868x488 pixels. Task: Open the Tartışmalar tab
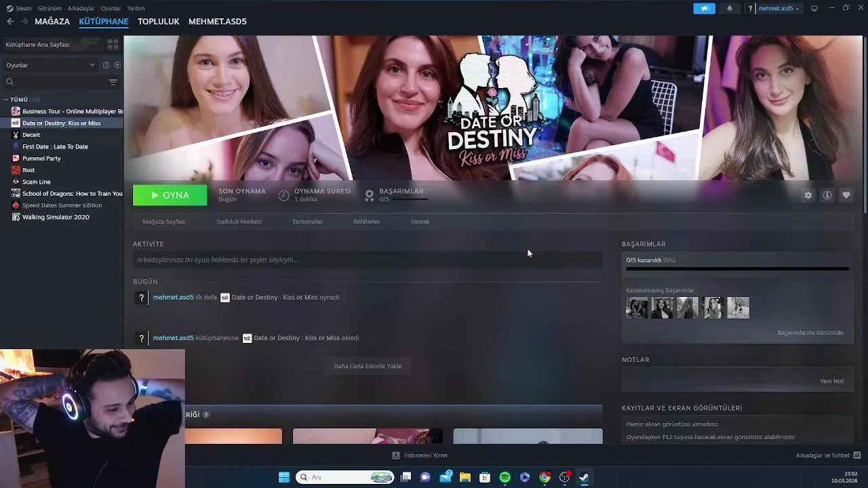tap(307, 222)
